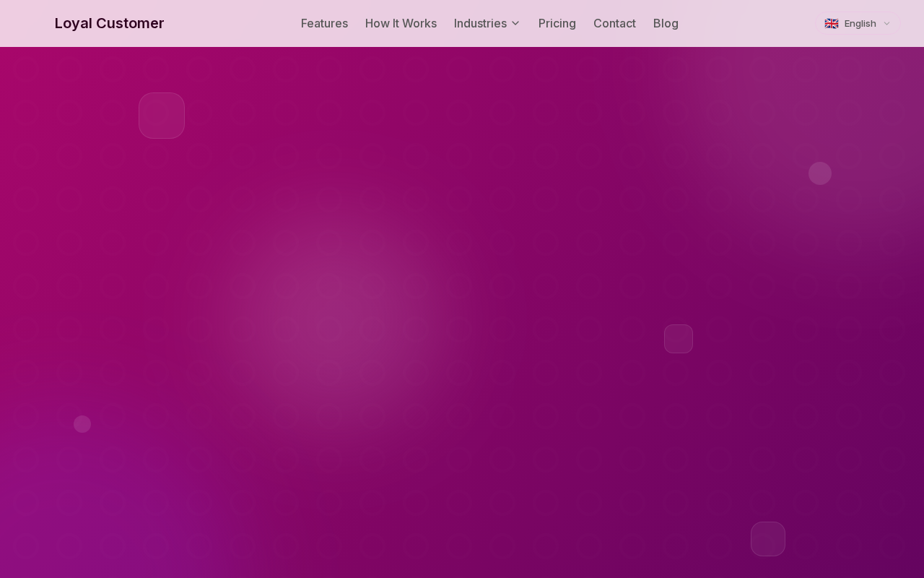This screenshot has width=924, height=578.
Task: Expand the Industries menu
Action: click(x=487, y=23)
